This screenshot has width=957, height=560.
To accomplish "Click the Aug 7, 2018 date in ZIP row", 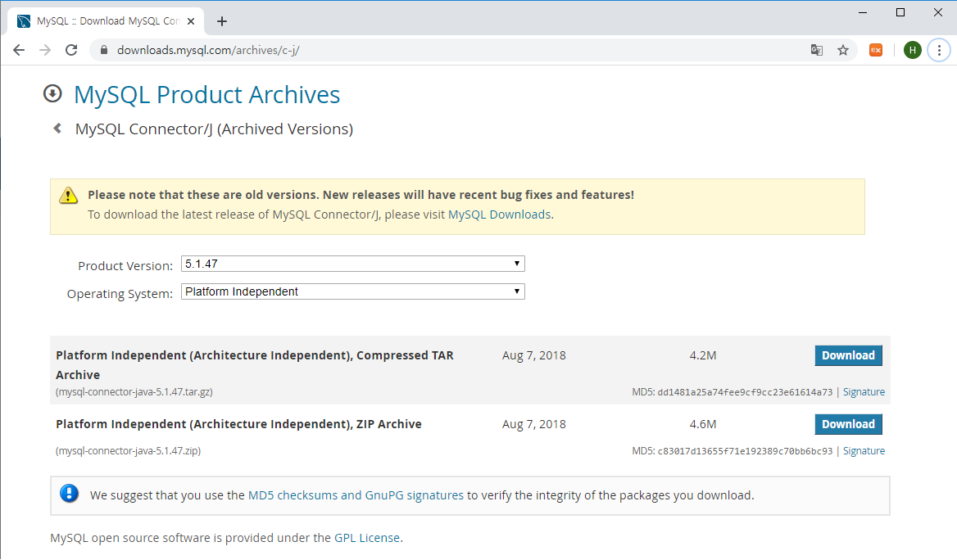I will click(x=534, y=425).
